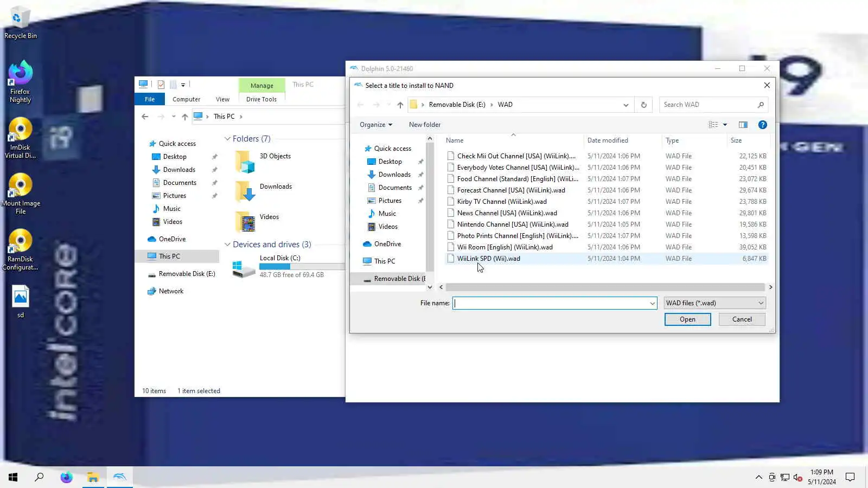The height and width of the screenshot is (488, 868).
Task: Select Forecast Channel [USA] (WiiLink).wad
Action: (607, 190)
